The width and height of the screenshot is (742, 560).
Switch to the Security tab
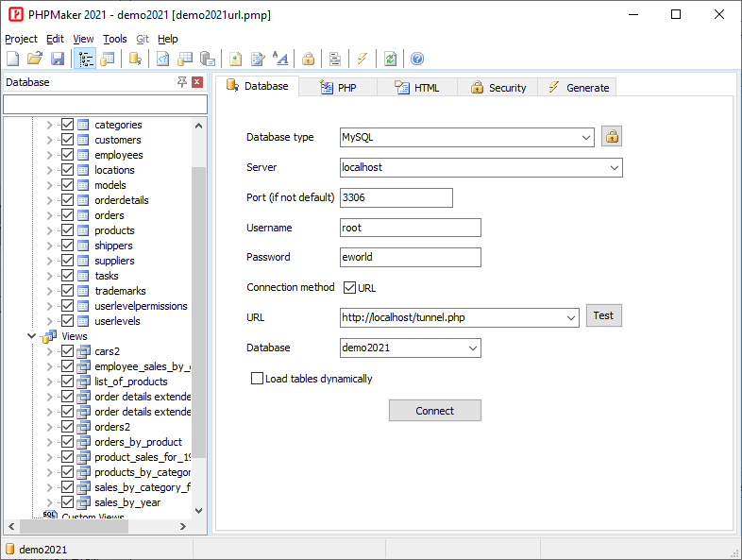497,87
